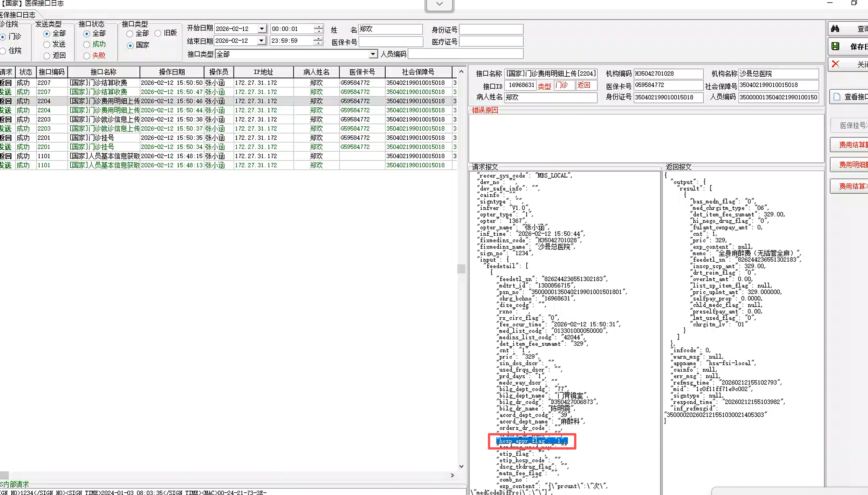Click the document icon to view interface

[837, 97]
